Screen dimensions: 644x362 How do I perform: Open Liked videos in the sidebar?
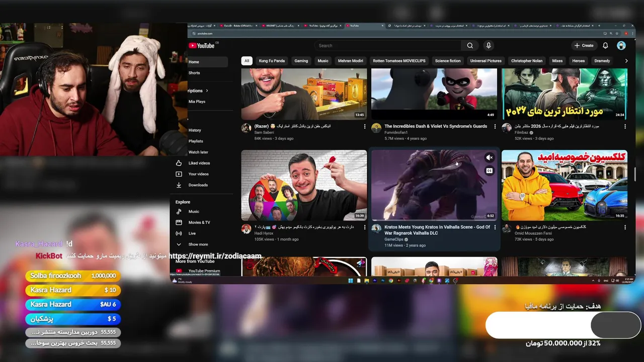click(x=199, y=163)
